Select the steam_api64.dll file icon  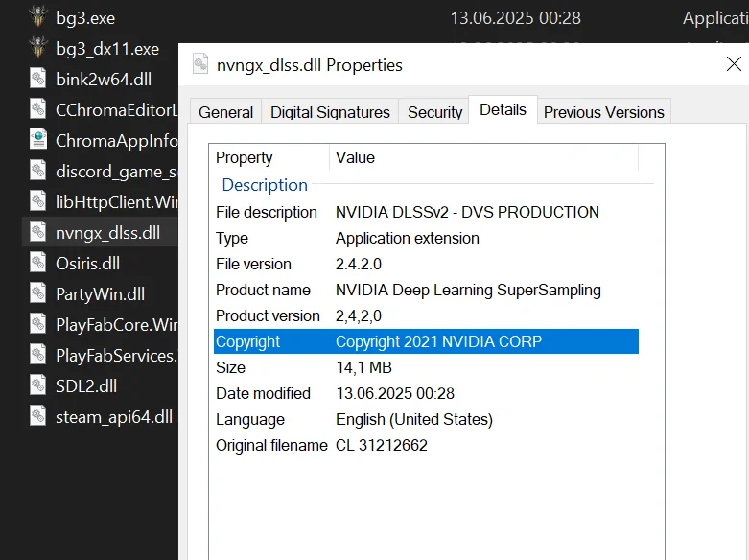click(x=38, y=416)
